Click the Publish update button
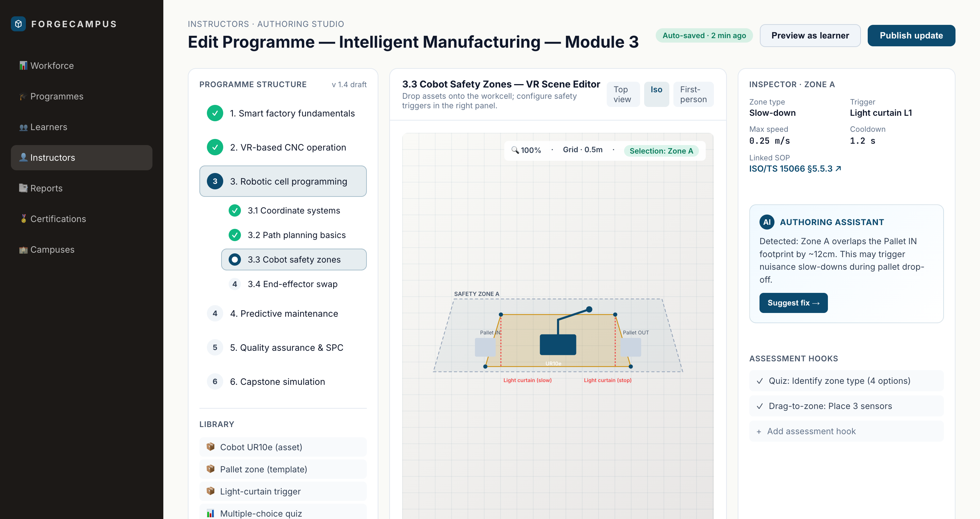The image size is (980, 519). [x=911, y=35]
